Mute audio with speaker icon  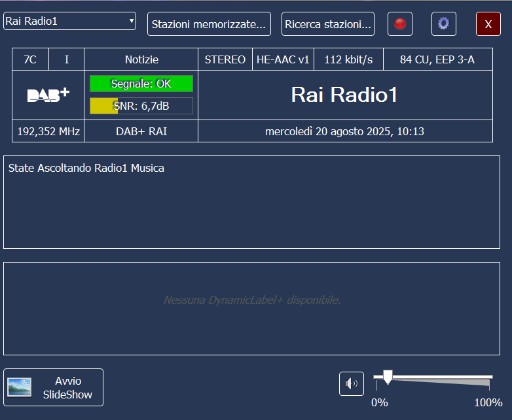(x=351, y=384)
